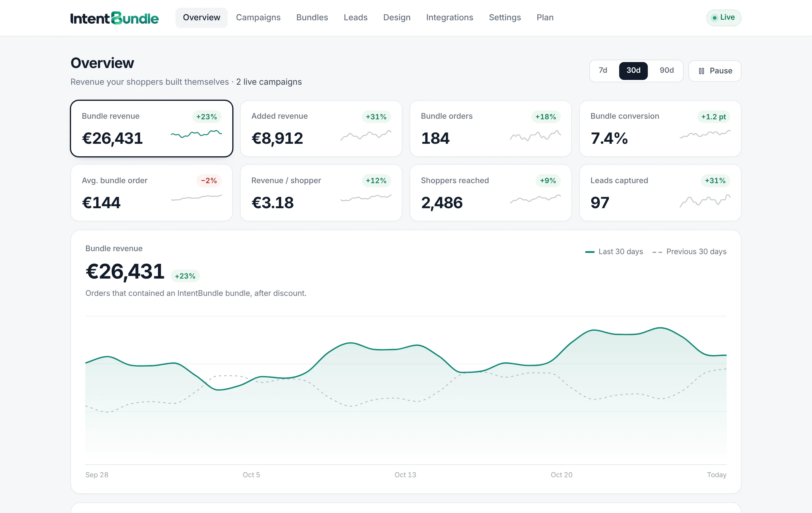The height and width of the screenshot is (513, 812).
Task: Click the +1.2 pt conversion badge
Action: (x=713, y=117)
